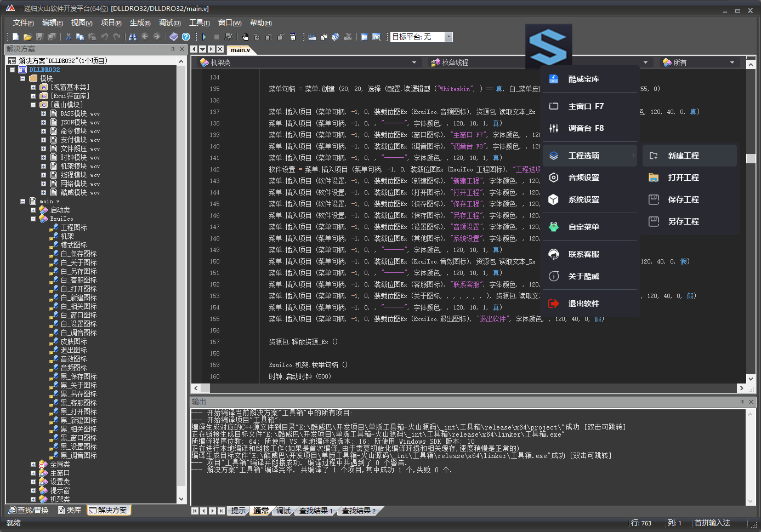
Task: Collapse the 模块 tree node
Action: coord(23,78)
